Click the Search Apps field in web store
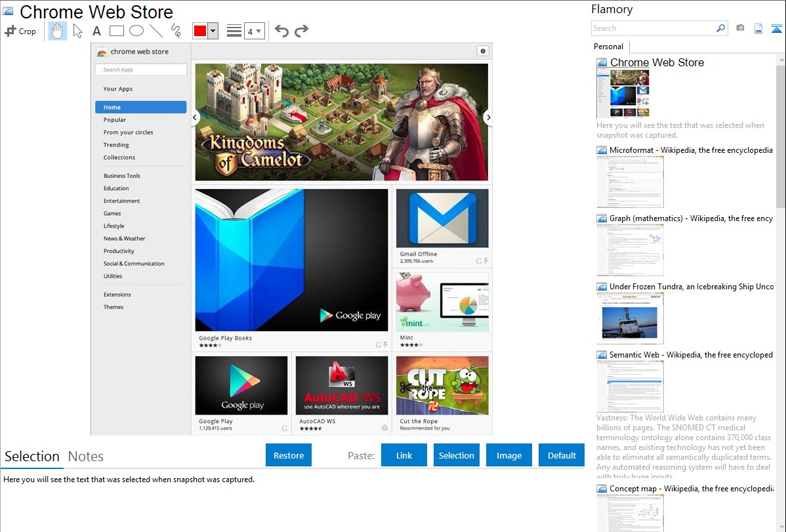The width and height of the screenshot is (786, 532). tap(140, 70)
